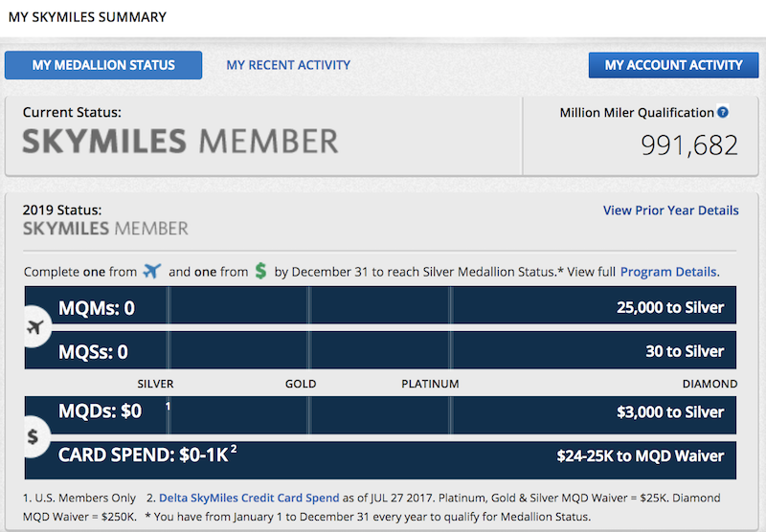Follow View Prior Year Details link
The width and height of the screenshot is (766, 532).
pos(671,211)
